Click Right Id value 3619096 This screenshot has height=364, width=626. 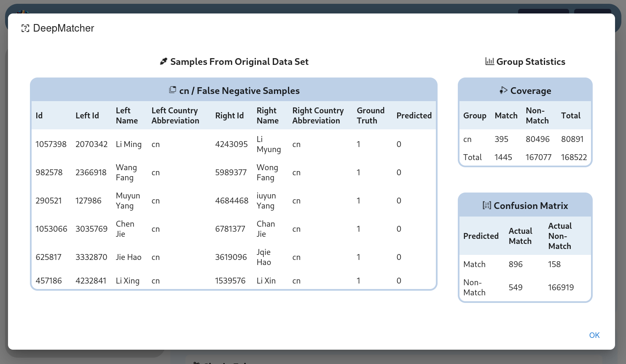(x=231, y=257)
